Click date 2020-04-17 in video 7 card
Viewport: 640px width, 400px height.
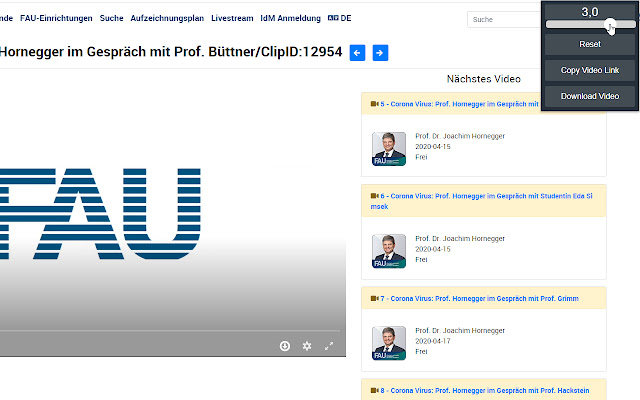click(433, 341)
